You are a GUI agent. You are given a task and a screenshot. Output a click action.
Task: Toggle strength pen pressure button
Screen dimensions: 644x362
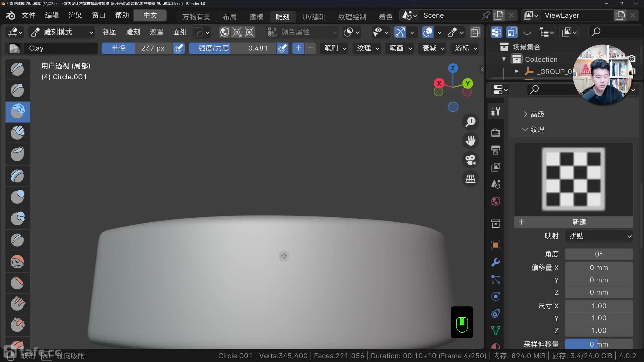(x=283, y=48)
